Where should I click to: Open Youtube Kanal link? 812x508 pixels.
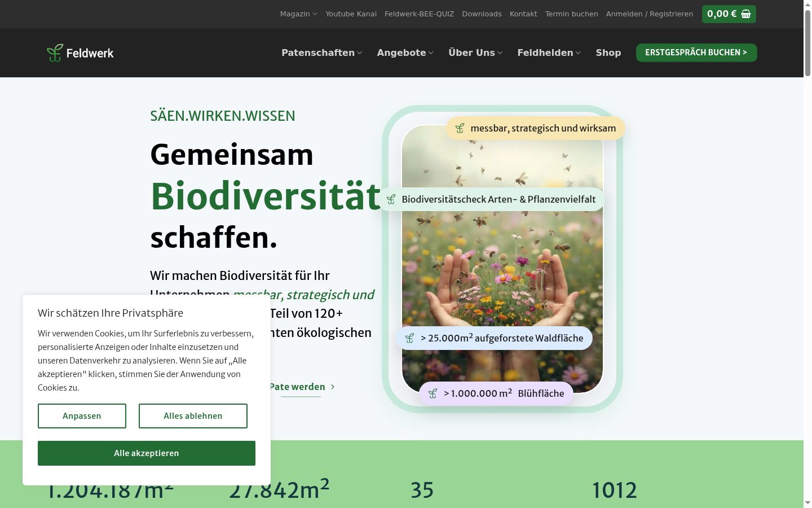tap(351, 14)
